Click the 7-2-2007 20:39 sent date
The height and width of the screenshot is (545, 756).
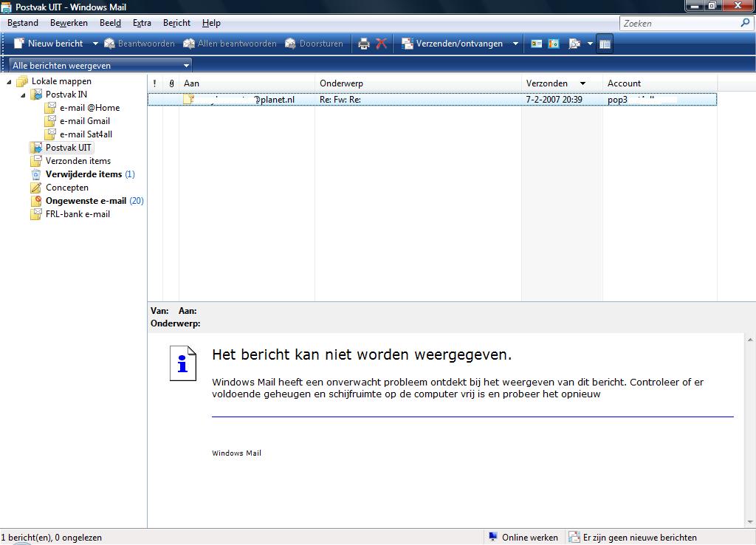554,100
